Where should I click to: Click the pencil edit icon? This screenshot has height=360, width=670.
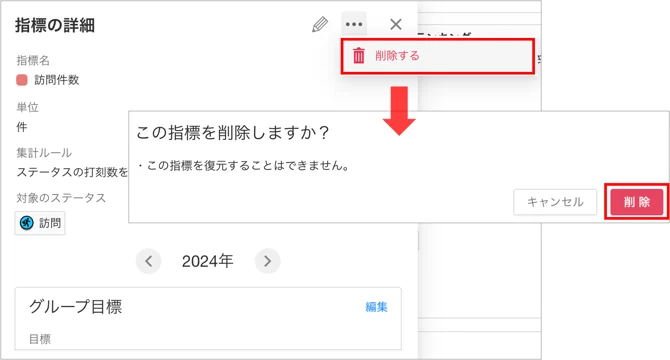320,24
